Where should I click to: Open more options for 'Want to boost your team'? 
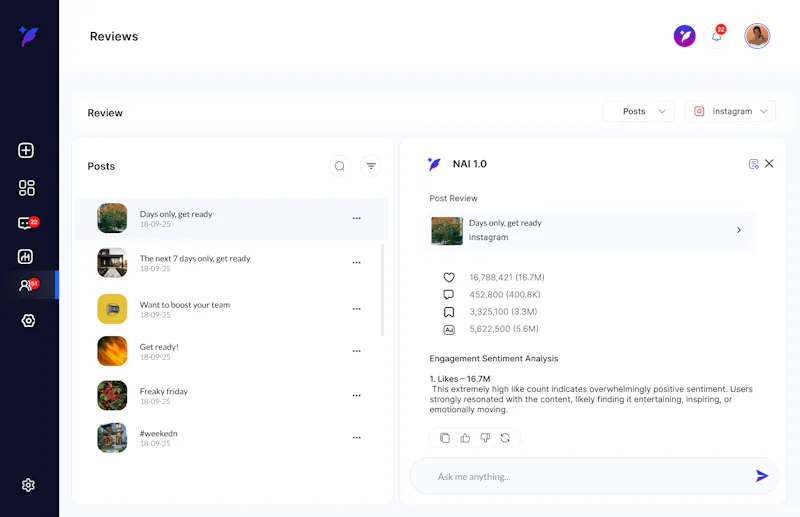click(x=357, y=309)
